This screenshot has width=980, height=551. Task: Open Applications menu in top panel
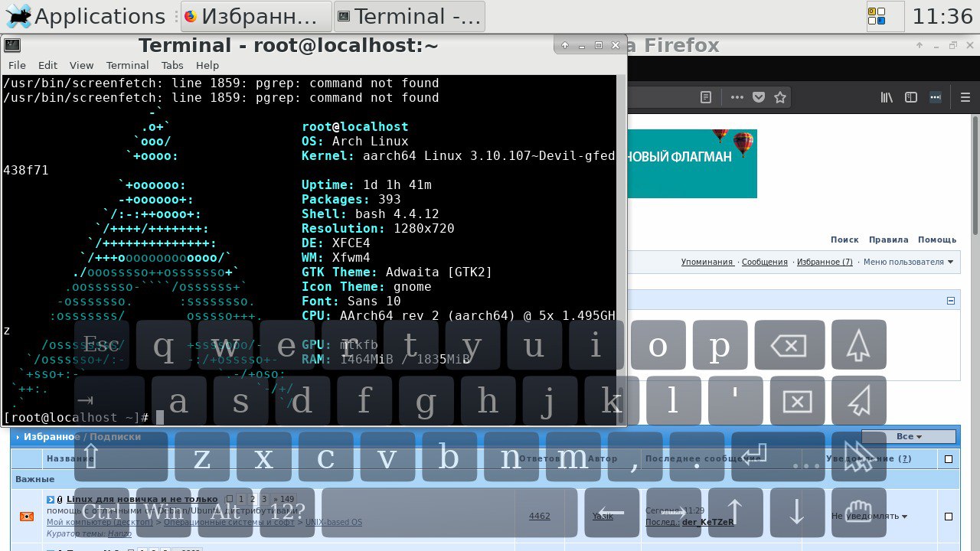86,16
